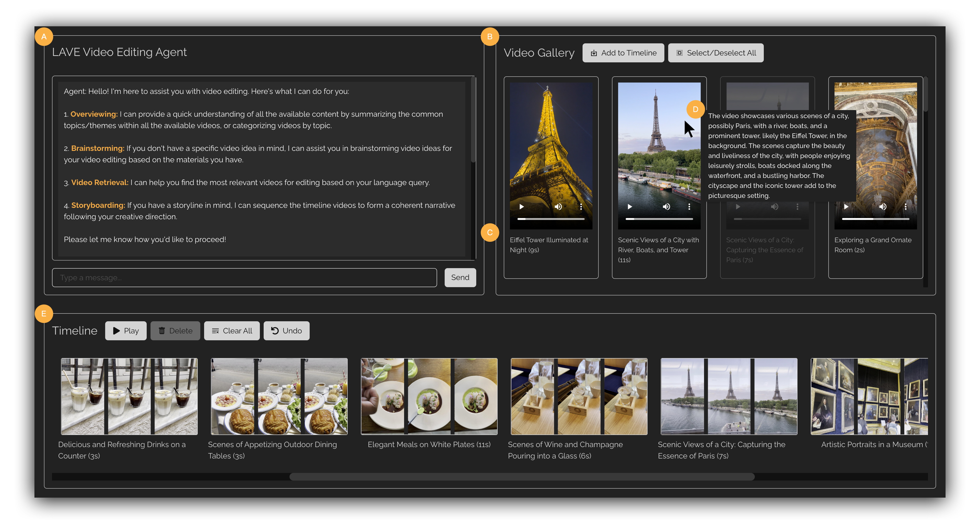Image resolution: width=980 pixels, height=528 pixels.
Task: Play the Scenic Views River Boats video
Action: (630, 207)
